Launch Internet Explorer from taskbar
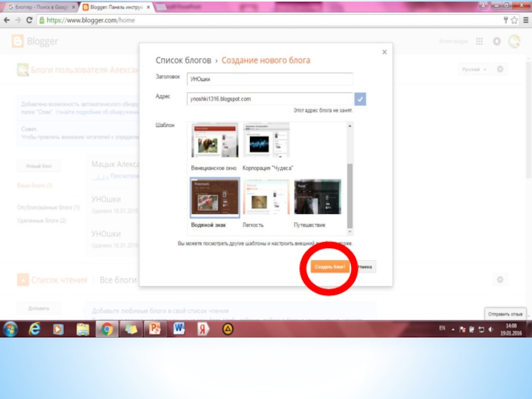This screenshot has height=399, width=532. pos(35,329)
